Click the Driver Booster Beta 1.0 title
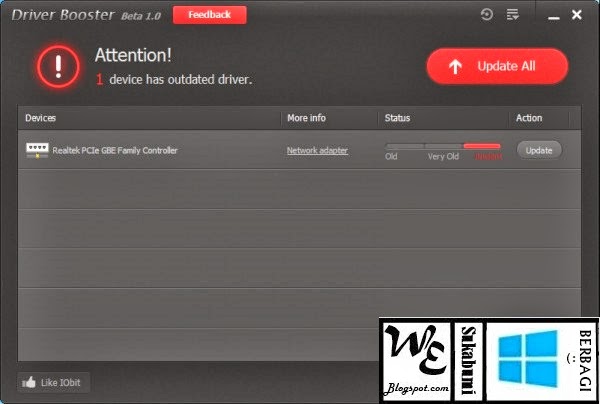The width and height of the screenshot is (600, 404). (86, 15)
